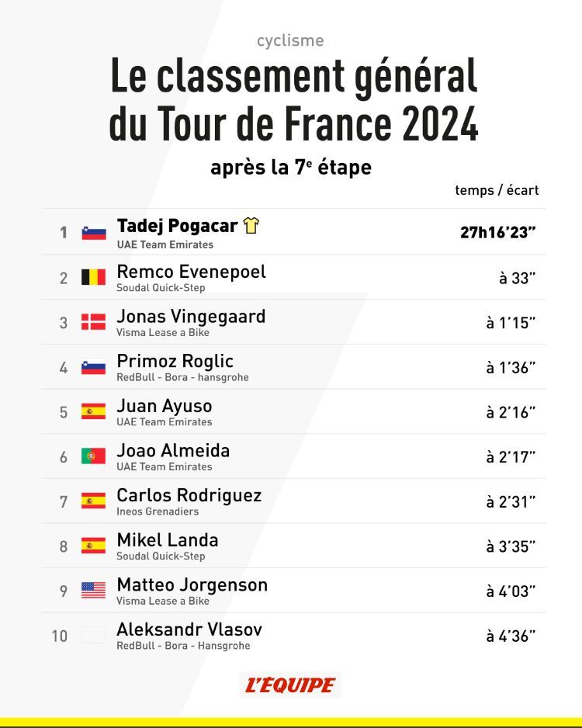Click the American flag next to Matteo Jorgenson
582x728 pixels.
[x=94, y=591]
